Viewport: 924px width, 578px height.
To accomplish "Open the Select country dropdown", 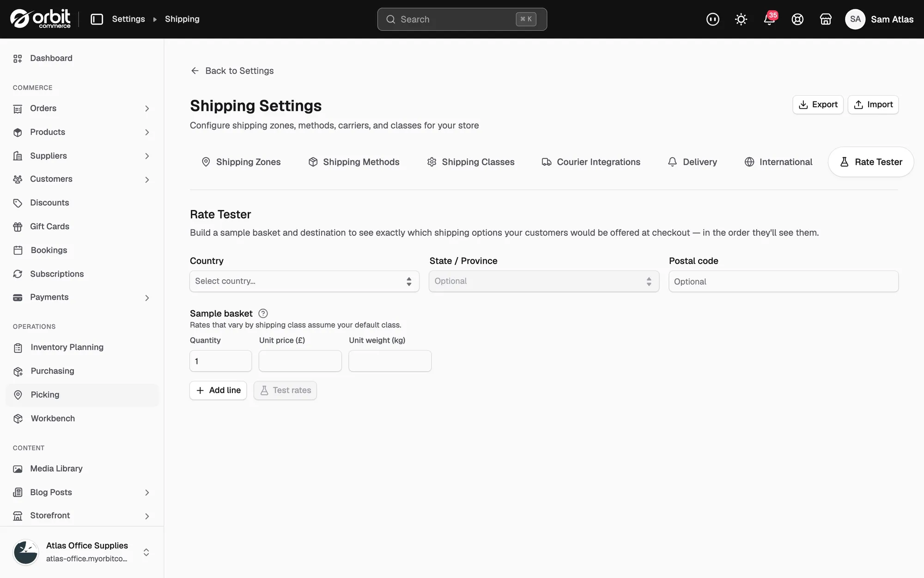I will click(304, 281).
